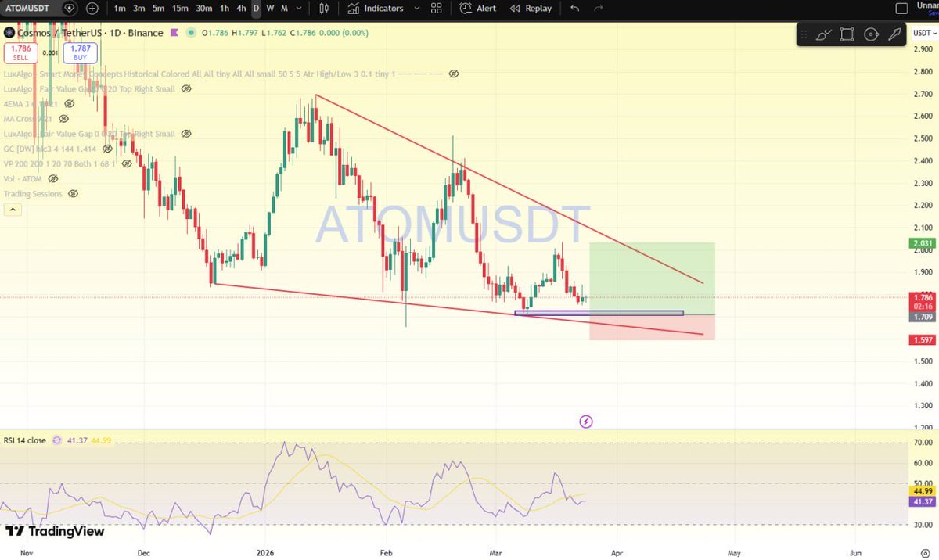Image resolution: width=939 pixels, height=560 pixels.
Task: Select the rectangle shape tool in floating toolbar
Action: point(847,34)
